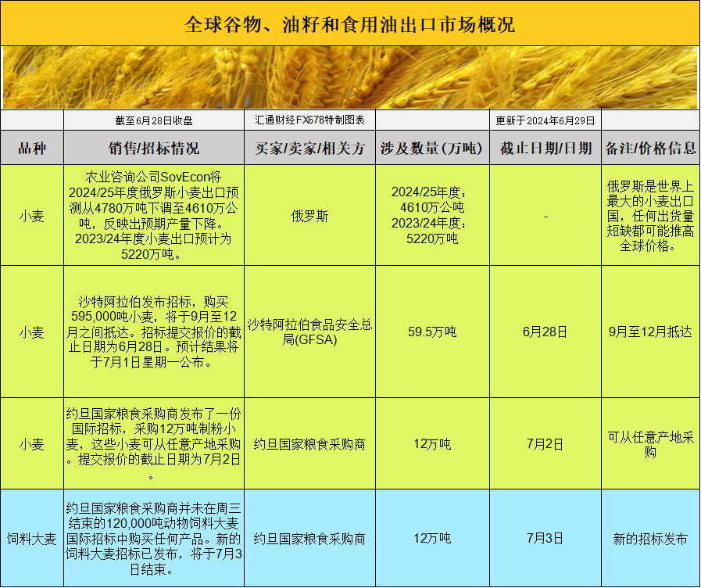Select 约旦国家粮食采购商 in the wheat row
The width and height of the screenshot is (701, 588).
point(309,443)
